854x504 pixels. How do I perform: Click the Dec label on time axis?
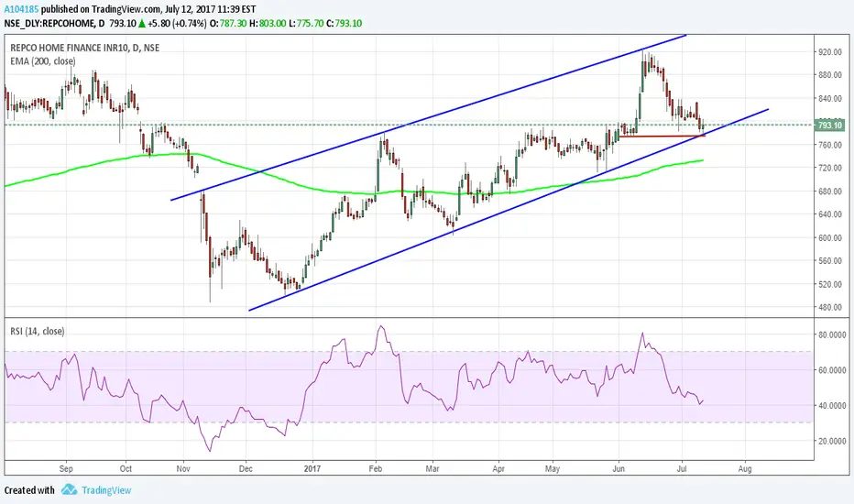point(246,468)
